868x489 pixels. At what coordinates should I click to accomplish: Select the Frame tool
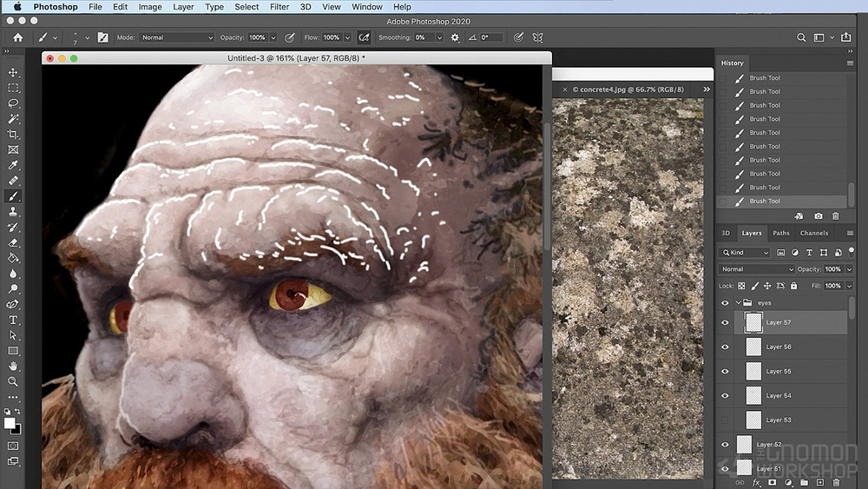13,150
